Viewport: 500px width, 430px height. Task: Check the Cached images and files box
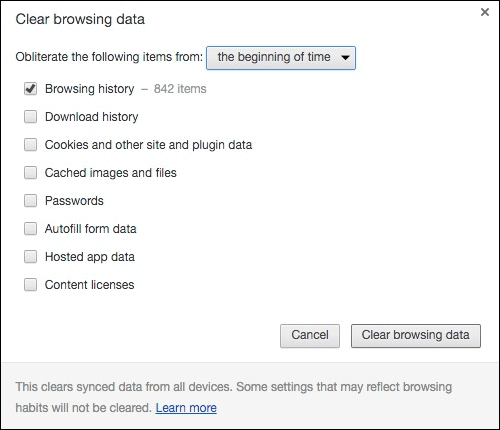[x=30, y=173]
